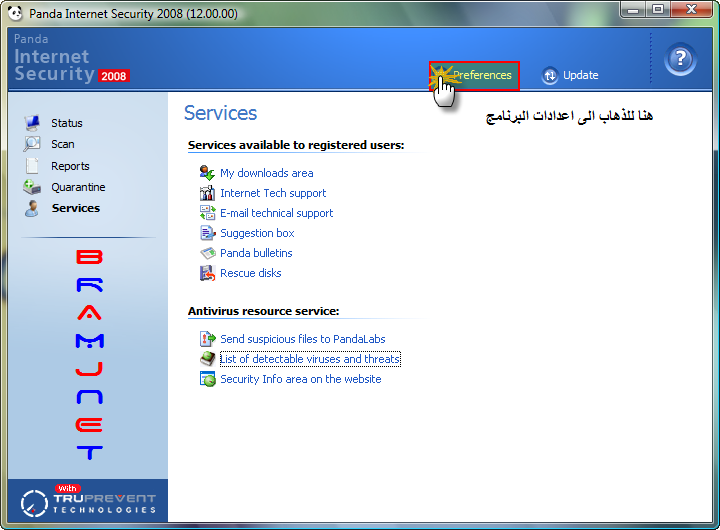This screenshot has width=720, height=530.
Task: Click the Status monitor icon
Action: [32, 123]
